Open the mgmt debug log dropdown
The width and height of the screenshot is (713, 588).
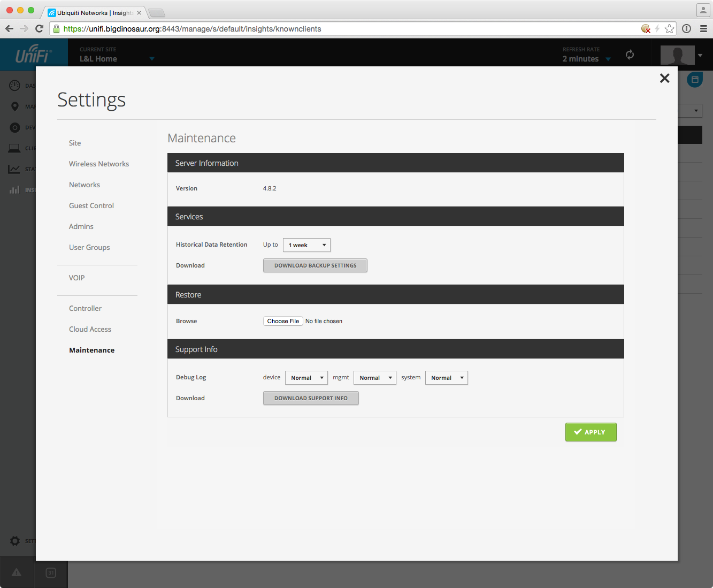pyautogui.click(x=374, y=378)
